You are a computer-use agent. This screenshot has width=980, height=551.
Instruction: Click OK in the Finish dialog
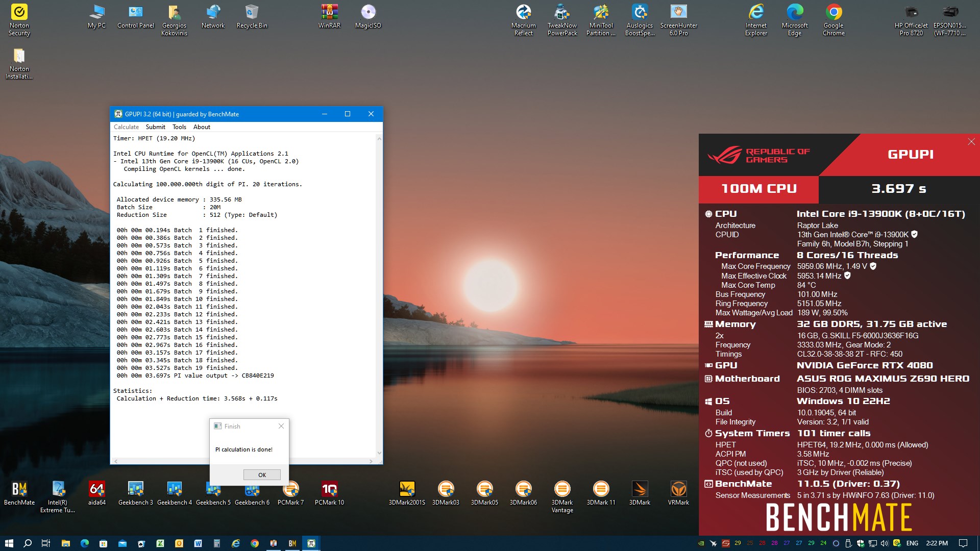[262, 474]
